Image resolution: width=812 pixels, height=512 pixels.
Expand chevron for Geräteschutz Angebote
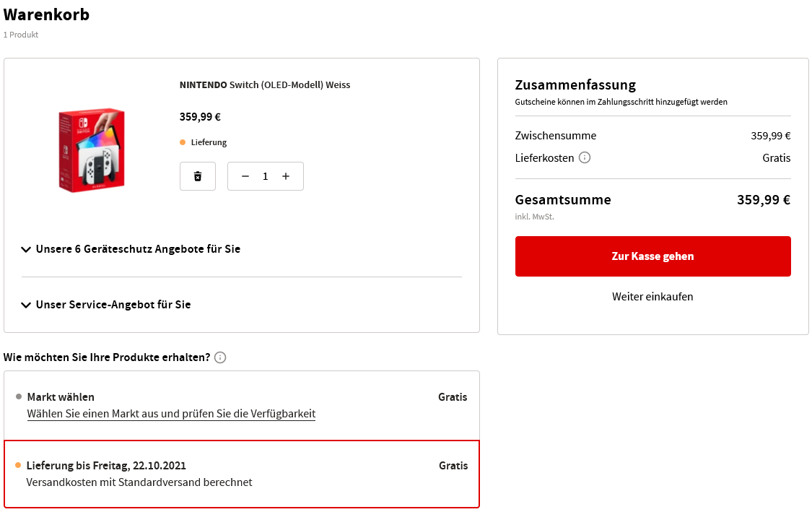(26, 249)
